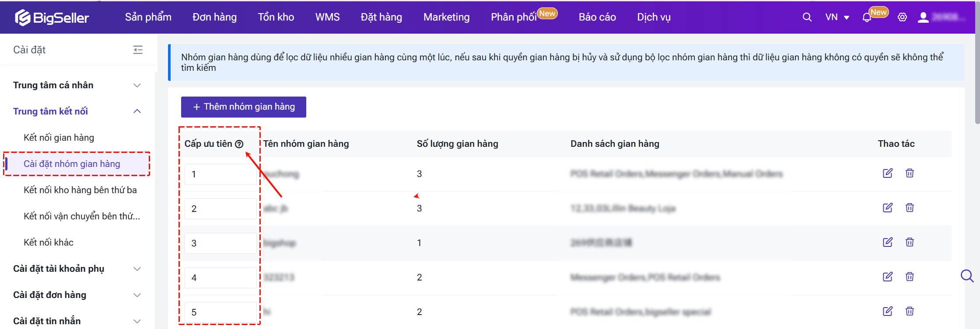
Task: Collapse Trung tâm kết nối section
Action: 137,111
